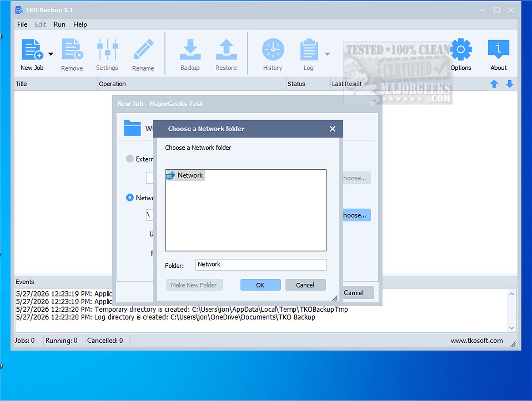Click the Operation column header

point(192,84)
